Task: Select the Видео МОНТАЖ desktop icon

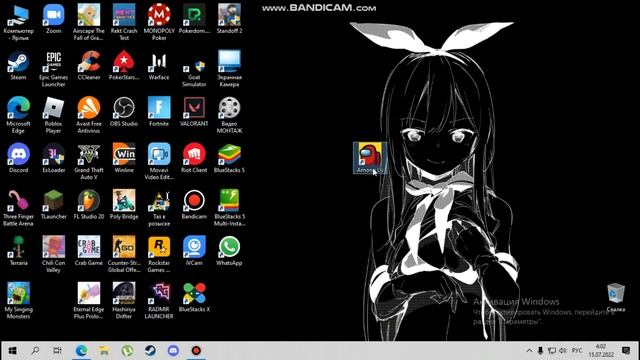Action: pos(229,116)
